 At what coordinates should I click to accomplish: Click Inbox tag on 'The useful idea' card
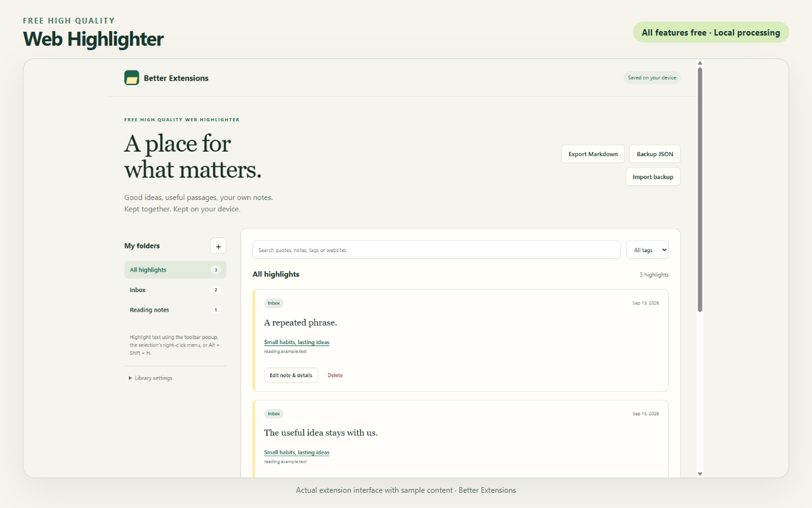pyautogui.click(x=274, y=413)
